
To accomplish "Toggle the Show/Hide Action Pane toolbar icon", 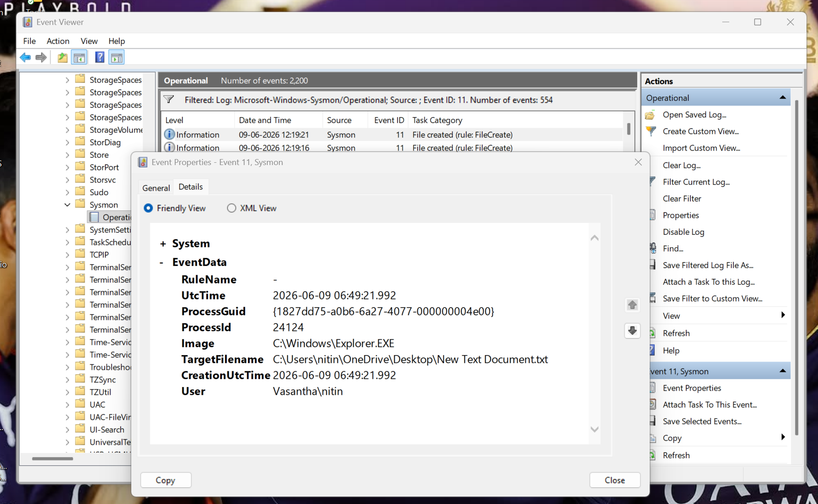I will 117,58.
